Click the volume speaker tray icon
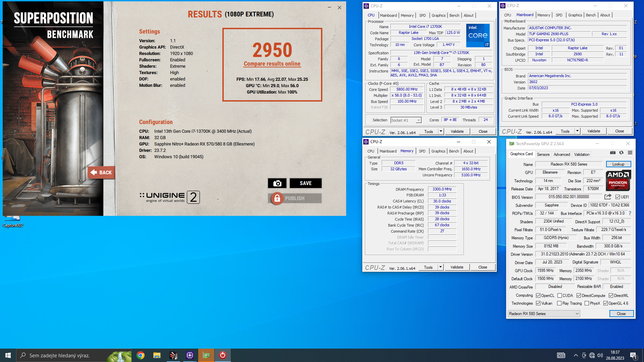 [600, 355]
